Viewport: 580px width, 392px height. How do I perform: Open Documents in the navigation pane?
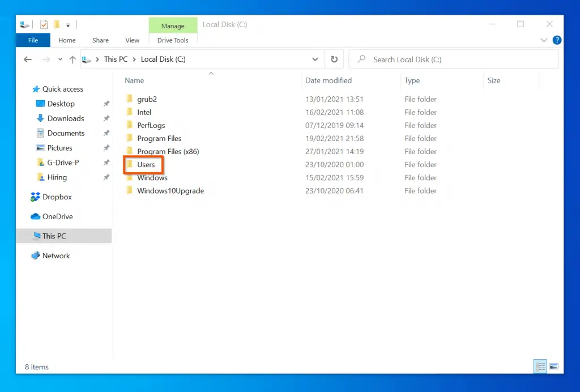point(60,133)
